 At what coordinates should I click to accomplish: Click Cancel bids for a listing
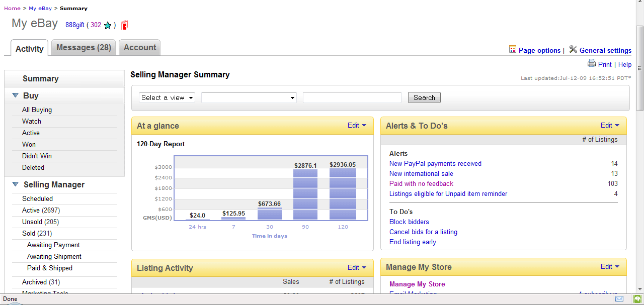pos(423,232)
